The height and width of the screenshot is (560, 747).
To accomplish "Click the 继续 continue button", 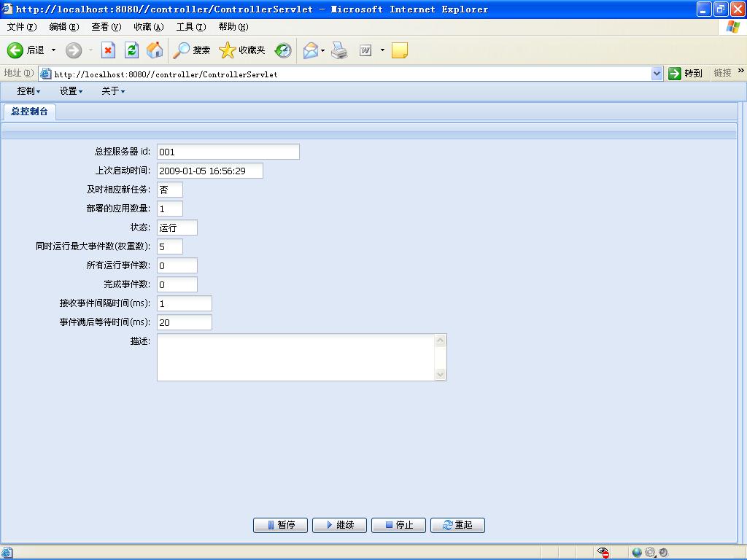I will [x=339, y=525].
